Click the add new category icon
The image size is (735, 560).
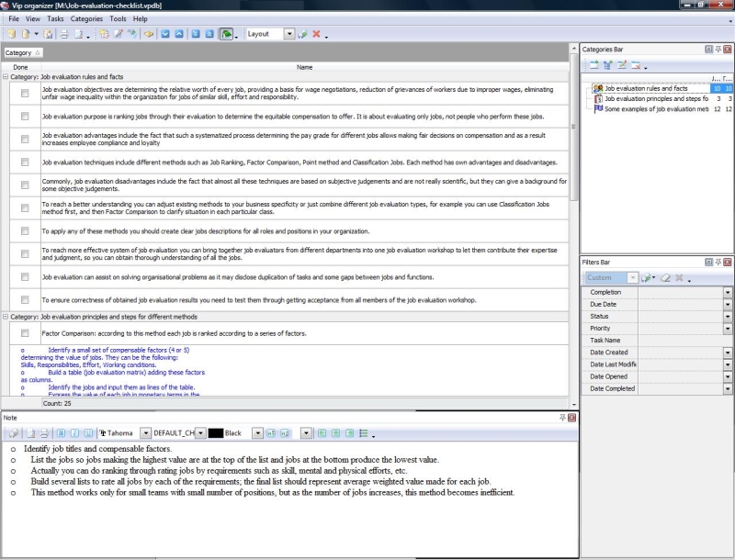[594, 65]
